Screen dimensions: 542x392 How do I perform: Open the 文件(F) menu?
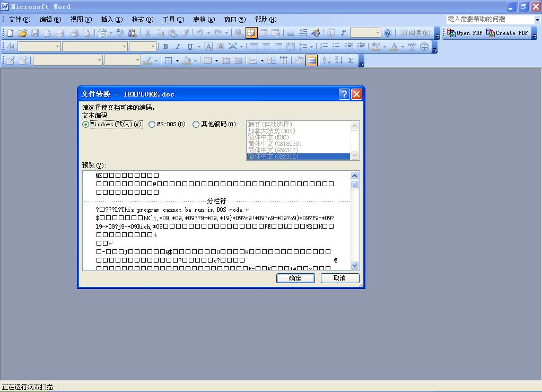(x=19, y=19)
